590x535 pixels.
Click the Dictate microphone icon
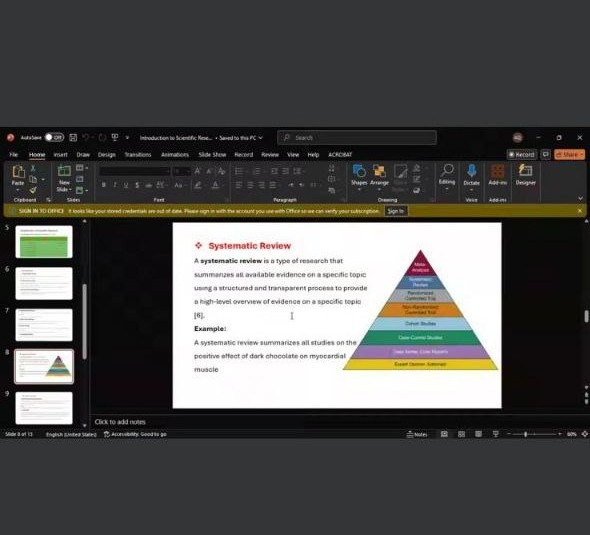471,171
